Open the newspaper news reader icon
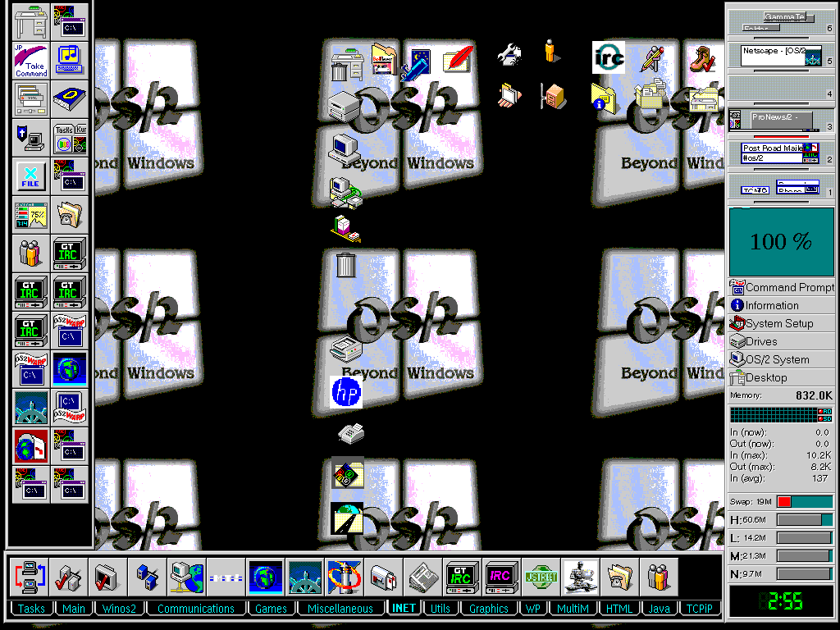The image size is (840, 630). click(422, 577)
